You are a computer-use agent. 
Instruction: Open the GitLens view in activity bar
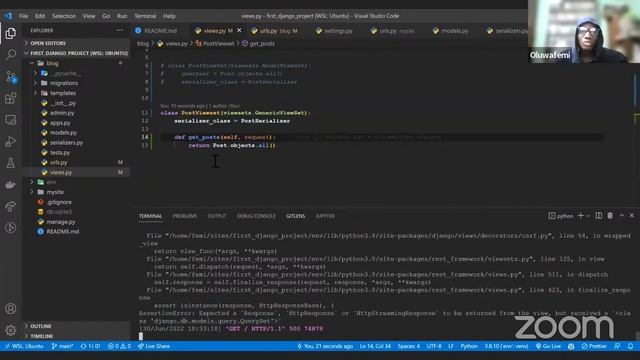point(11,228)
